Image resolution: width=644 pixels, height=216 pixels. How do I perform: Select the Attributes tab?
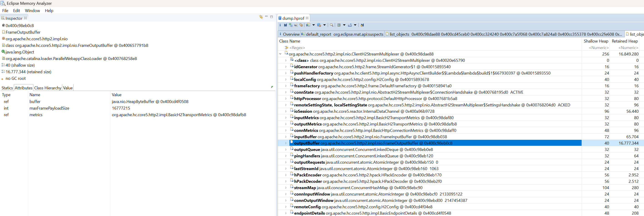[24, 88]
